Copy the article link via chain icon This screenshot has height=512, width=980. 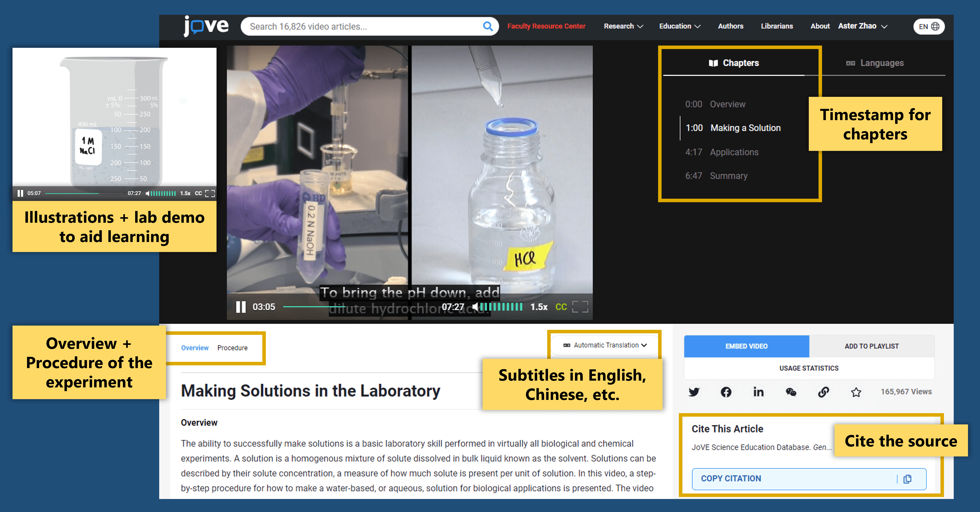click(x=823, y=392)
